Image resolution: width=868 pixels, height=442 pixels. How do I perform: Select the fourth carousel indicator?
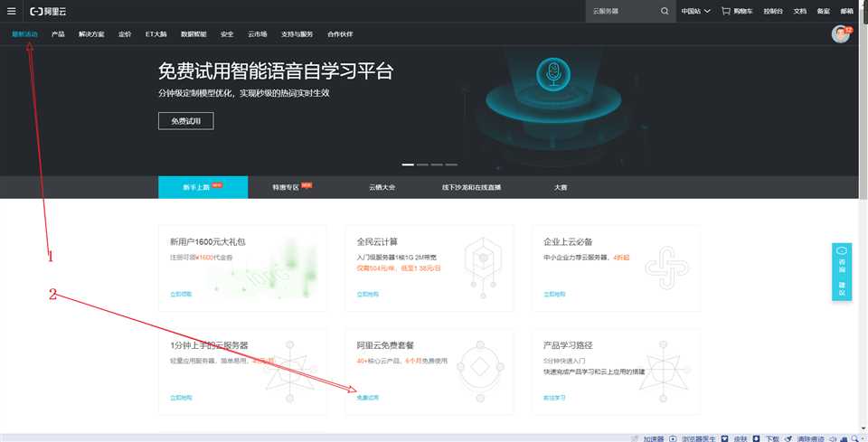coord(451,165)
